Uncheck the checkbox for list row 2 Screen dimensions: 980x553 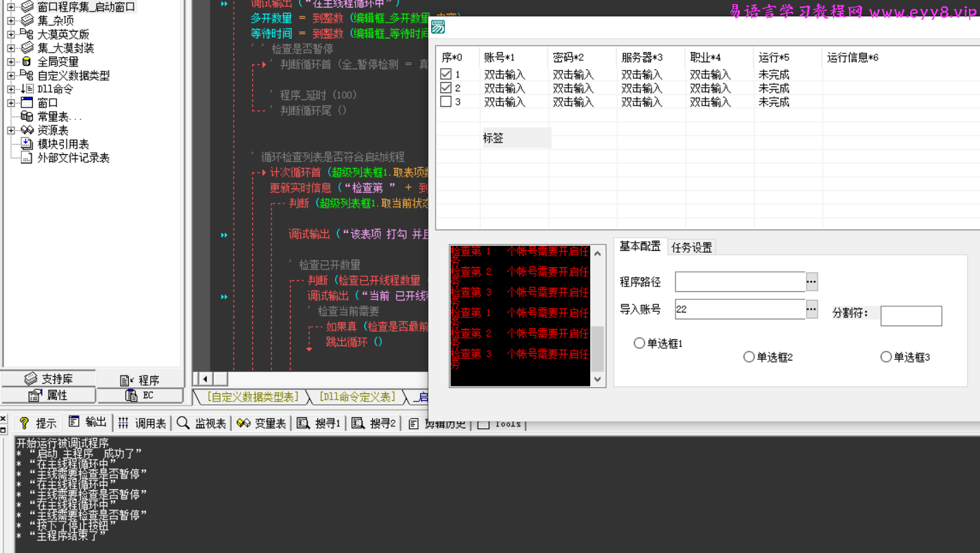[x=446, y=88]
